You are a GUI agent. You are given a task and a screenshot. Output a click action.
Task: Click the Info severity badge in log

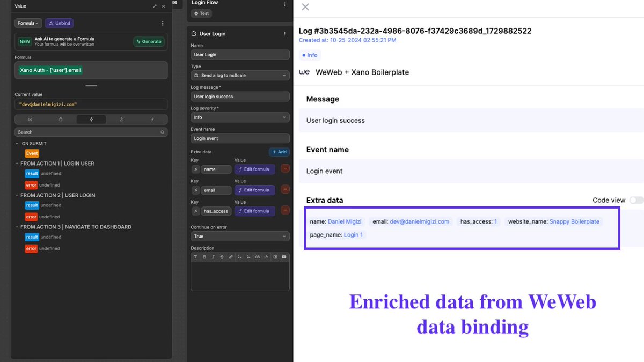point(310,55)
